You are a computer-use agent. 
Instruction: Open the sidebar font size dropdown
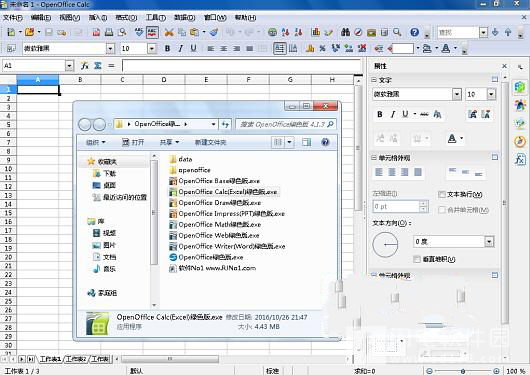pos(491,94)
